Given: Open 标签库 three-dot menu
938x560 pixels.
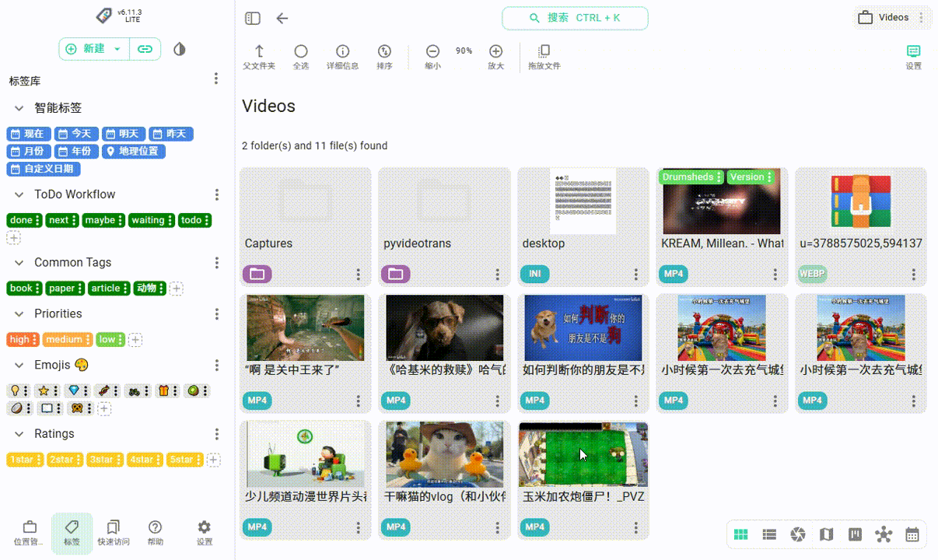Looking at the screenshot, I should (x=216, y=79).
